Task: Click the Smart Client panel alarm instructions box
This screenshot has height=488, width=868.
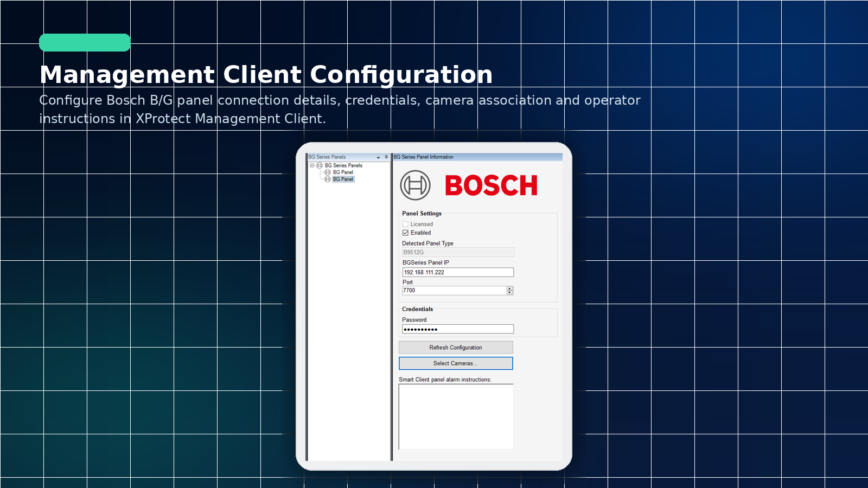Action: (x=456, y=417)
